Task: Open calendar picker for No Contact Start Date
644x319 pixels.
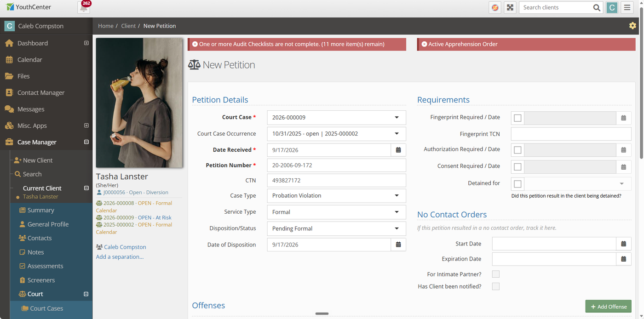Action: 624,244
